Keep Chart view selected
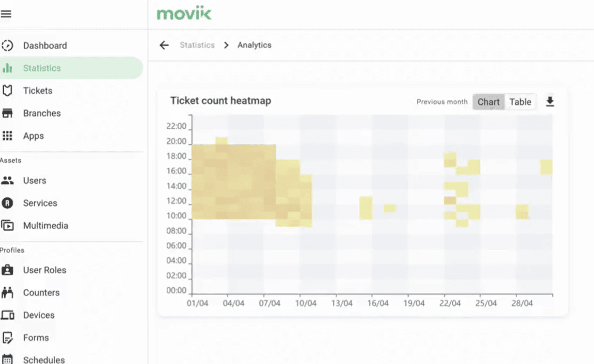Screen dimensions: 594x364 pyautogui.click(x=488, y=101)
